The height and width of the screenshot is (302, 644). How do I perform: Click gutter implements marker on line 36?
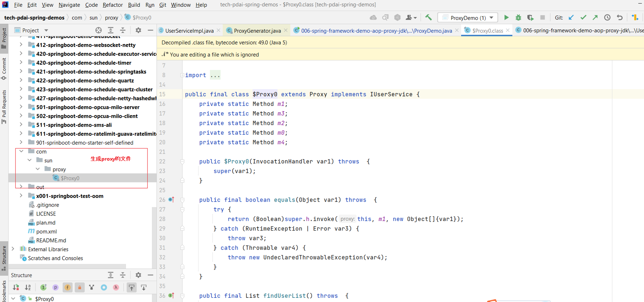click(x=171, y=296)
